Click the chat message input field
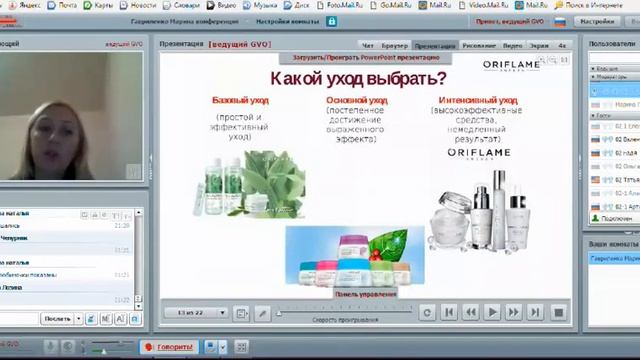 19,318
